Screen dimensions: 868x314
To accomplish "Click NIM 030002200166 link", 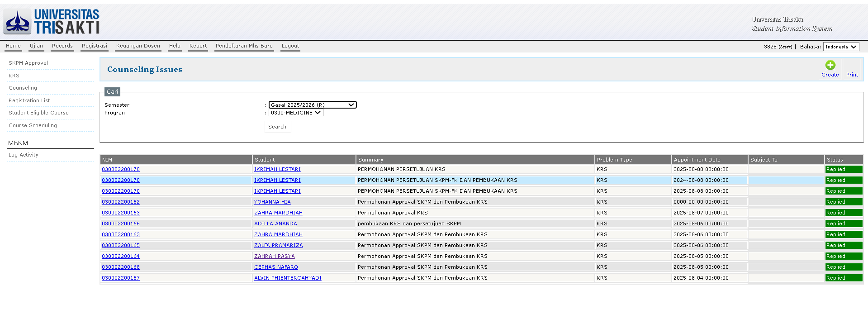I will click(x=121, y=224).
